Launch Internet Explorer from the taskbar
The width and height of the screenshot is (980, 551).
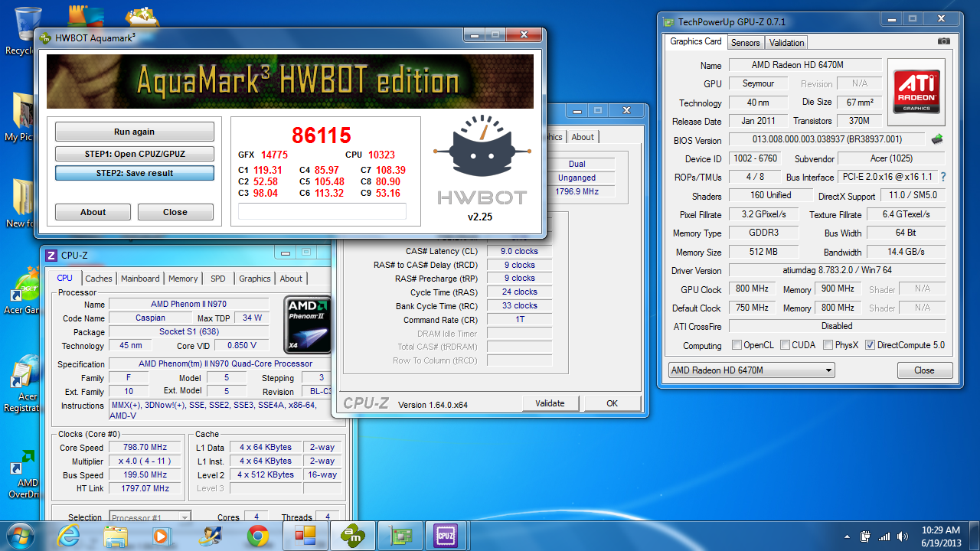(x=69, y=536)
